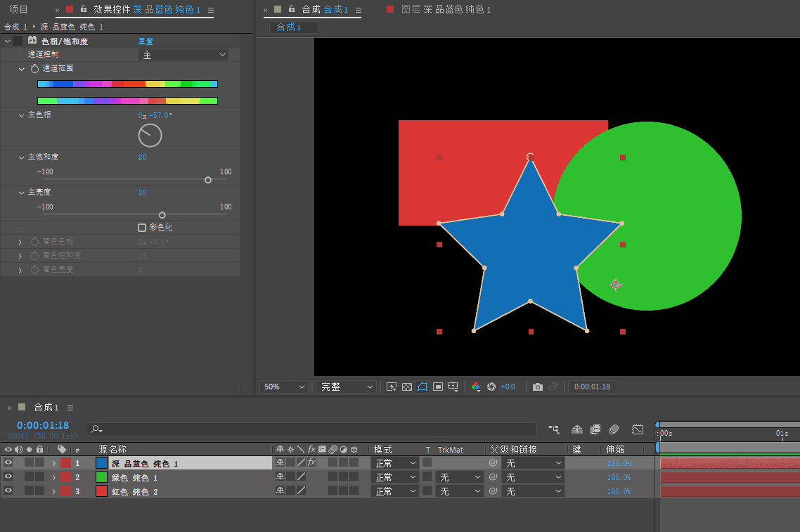Open grid and guide options icon
The image size is (800, 532).
453,387
